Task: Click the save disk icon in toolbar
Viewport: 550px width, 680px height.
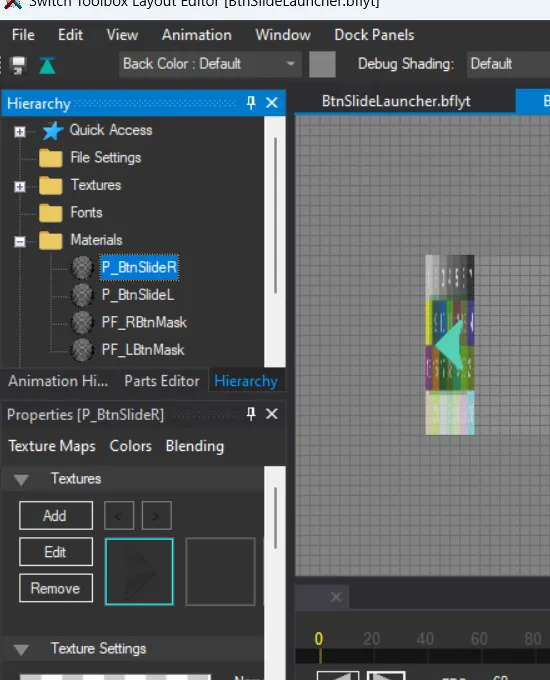Action: point(19,65)
